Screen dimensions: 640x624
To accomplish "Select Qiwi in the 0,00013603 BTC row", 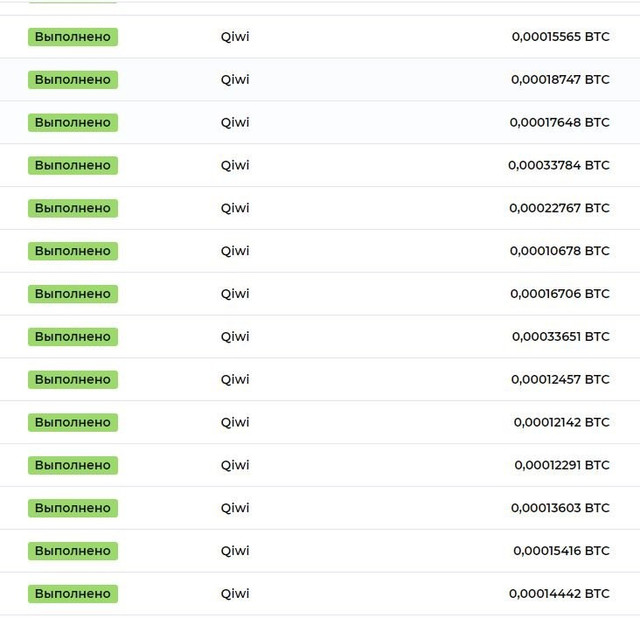I will click(x=235, y=508).
